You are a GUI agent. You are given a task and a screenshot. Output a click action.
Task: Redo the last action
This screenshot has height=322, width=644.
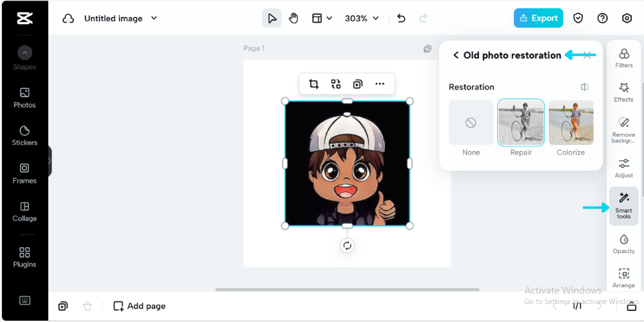click(x=423, y=19)
